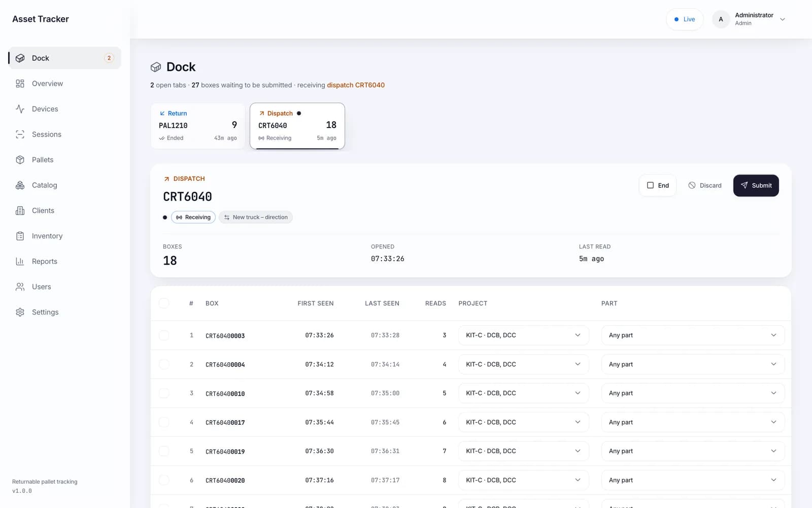The height and width of the screenshot is (508, 812).
Task: Go to Reports in the sidebar
Action: 64,261
